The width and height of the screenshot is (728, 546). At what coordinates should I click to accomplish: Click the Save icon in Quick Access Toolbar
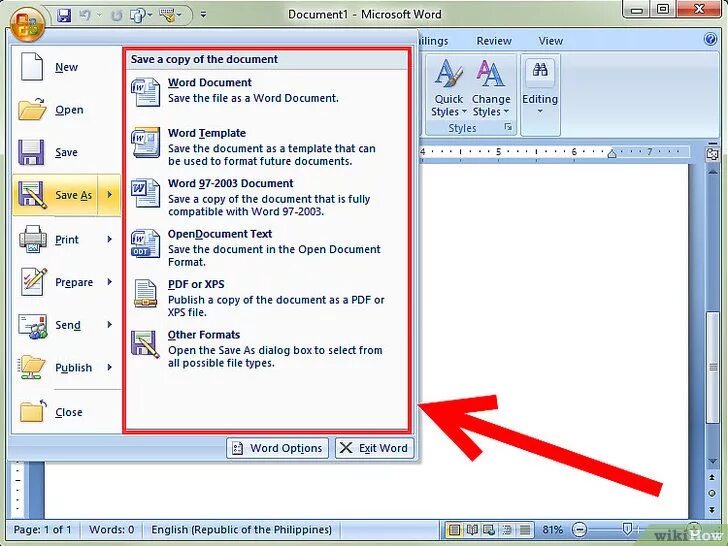click(64, 15)
